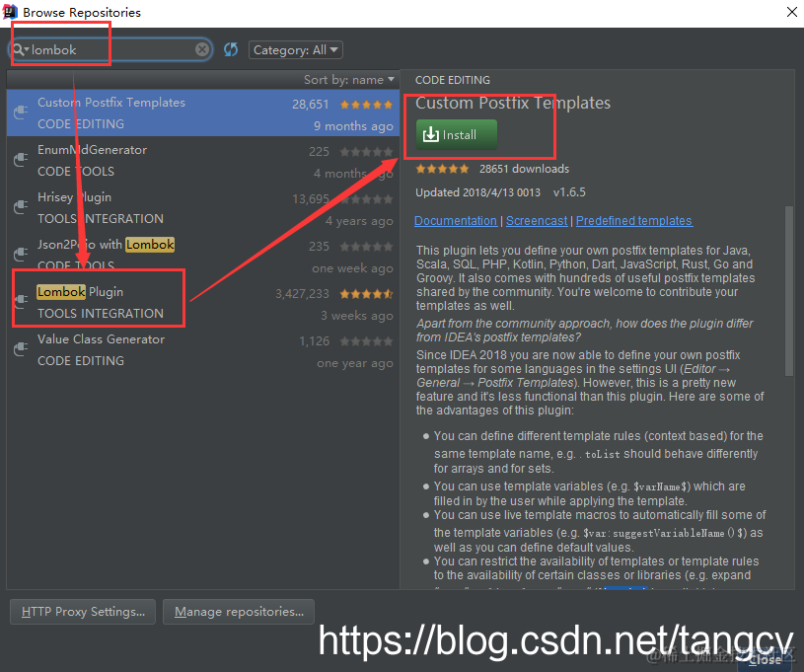The height and width of the screenshot is (672, 804).
Task: Click plugin icon of EnumMdGenerator row
Action: pyautogui.click(x=21, y=160)
